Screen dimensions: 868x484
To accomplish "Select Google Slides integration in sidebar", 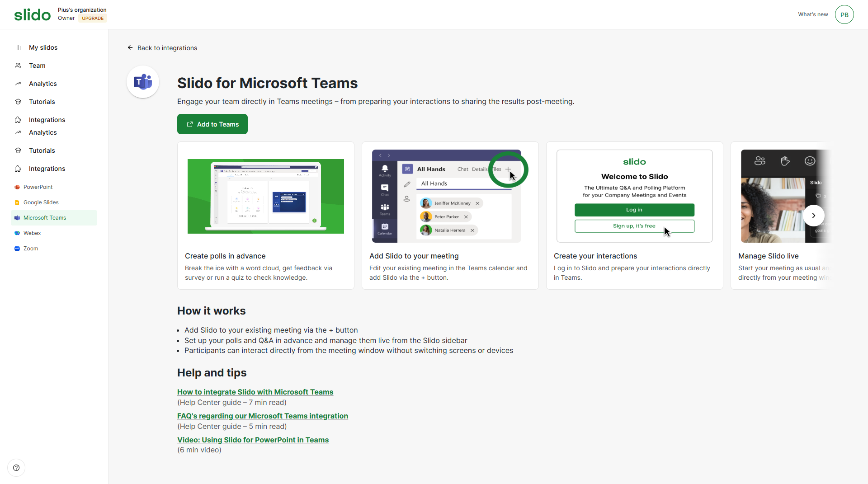I will (x=41, y=202).
